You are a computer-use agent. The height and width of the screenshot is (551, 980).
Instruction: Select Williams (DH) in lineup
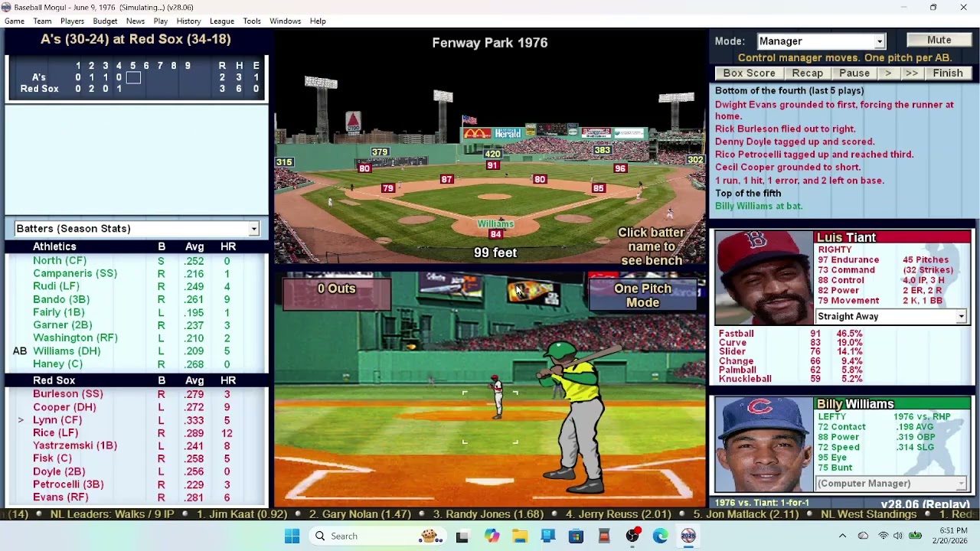(67, 351)
